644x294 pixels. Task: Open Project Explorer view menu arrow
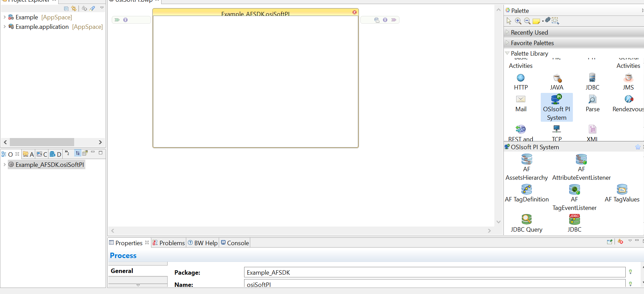click(x=102, y=8)
